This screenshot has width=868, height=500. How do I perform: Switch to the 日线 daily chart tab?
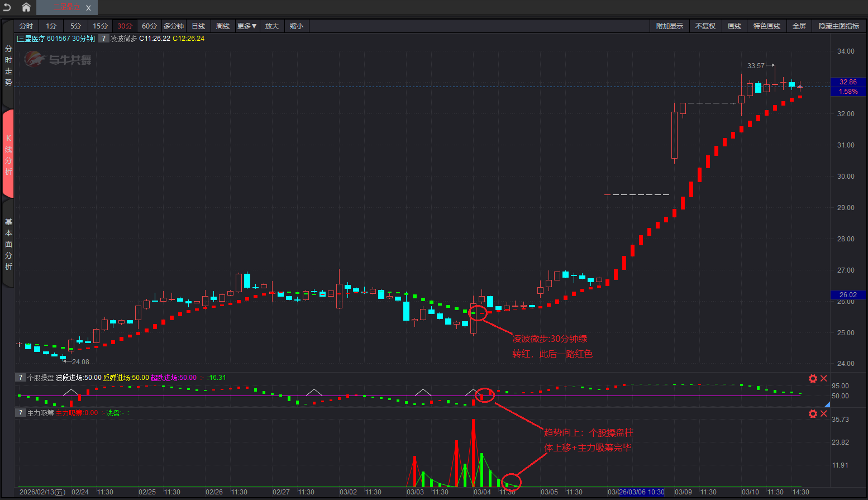(198, 26)
